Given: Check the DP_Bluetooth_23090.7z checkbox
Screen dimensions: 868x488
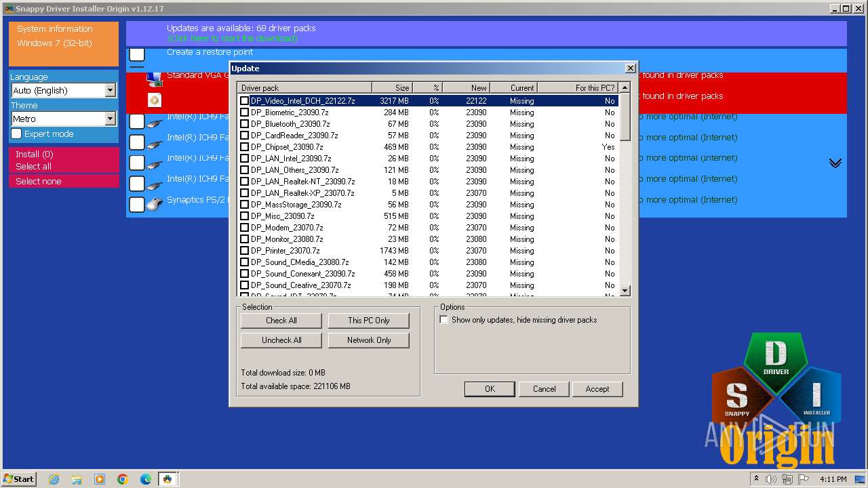Looking at the screenshot, I should 245,124.
